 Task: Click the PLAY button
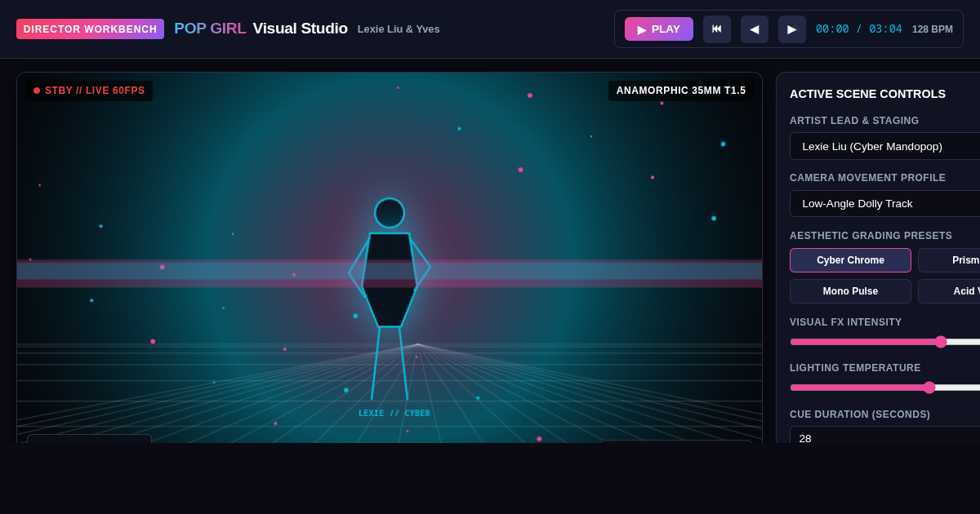pyautogui.click(x=658, y=29)
